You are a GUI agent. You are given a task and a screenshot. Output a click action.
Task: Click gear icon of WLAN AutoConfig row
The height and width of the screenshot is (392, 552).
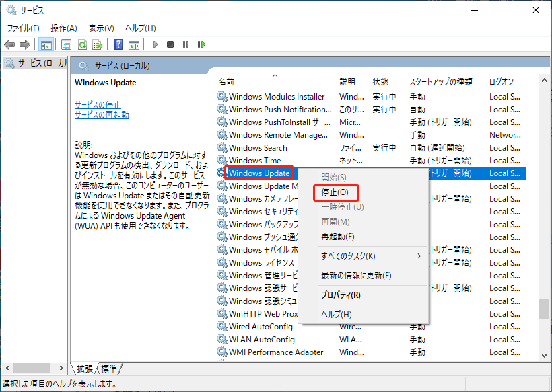[x=221, y=339]
